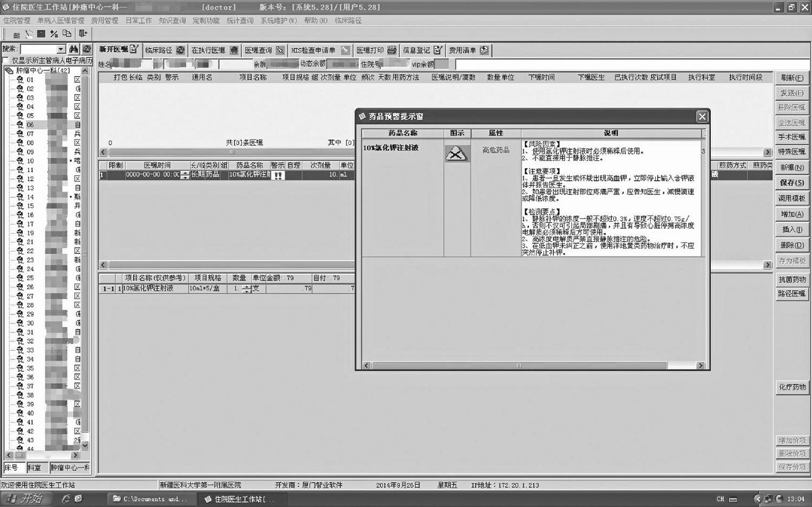Viewport: 812px width, 507px height.
Task: Click the 数量 spinner in the item detail row
Action: tap(246, 289)
